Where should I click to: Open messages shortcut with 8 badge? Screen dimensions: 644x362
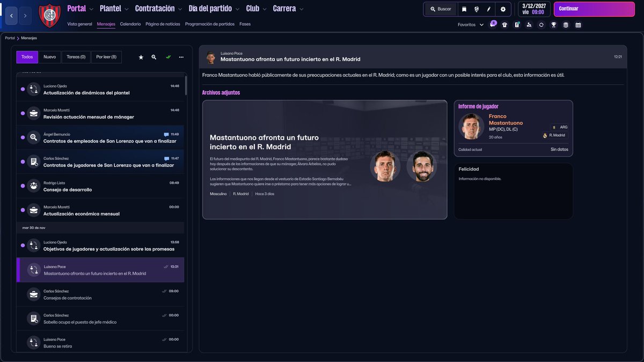tap(493, 25)
